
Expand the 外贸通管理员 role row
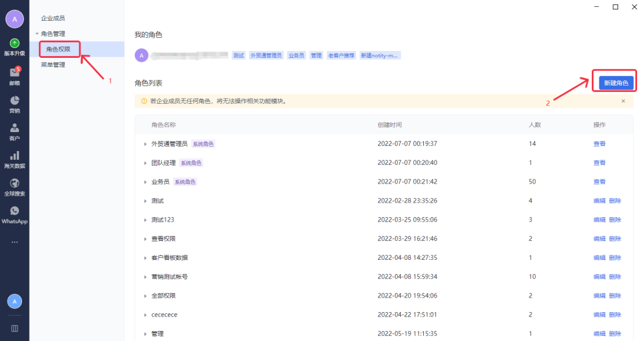click(145, 144)
